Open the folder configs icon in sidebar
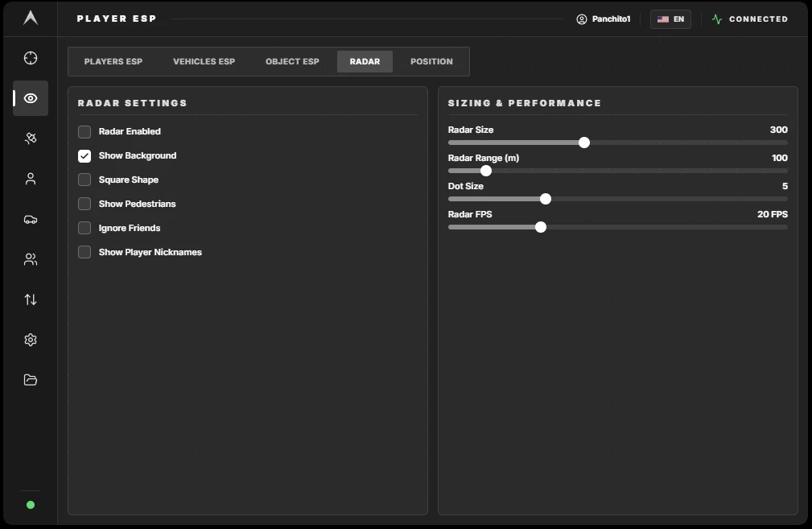This screenshot has height=529, width=812. 31,380
